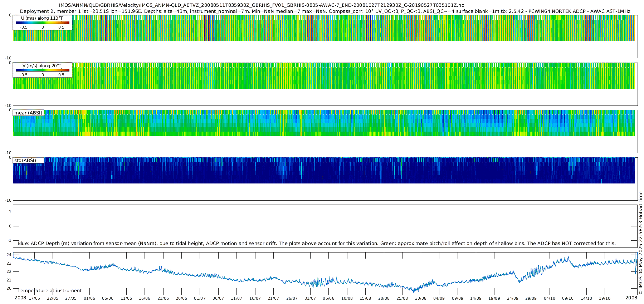The image size is (644, 304).
Task: Select the std(ABSI) panel label
Action: coord(25,161)
